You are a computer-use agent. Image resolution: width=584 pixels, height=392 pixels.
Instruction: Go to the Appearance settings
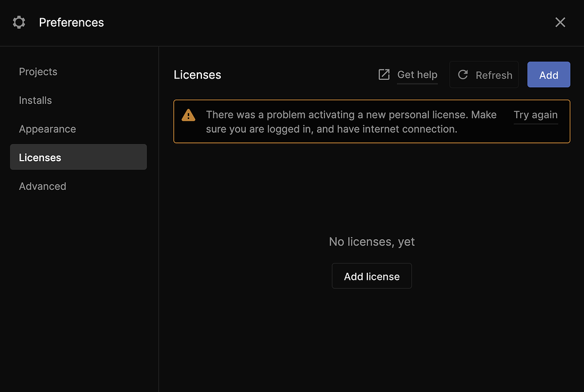47,129
